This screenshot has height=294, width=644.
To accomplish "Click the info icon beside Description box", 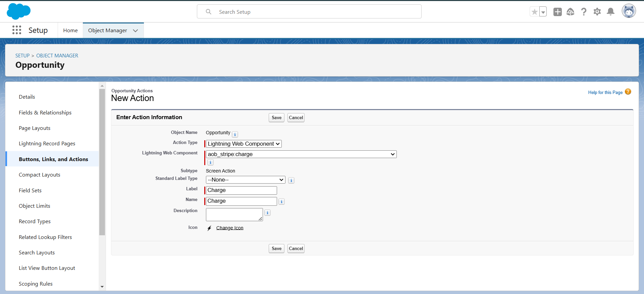I will coord(267,212).
